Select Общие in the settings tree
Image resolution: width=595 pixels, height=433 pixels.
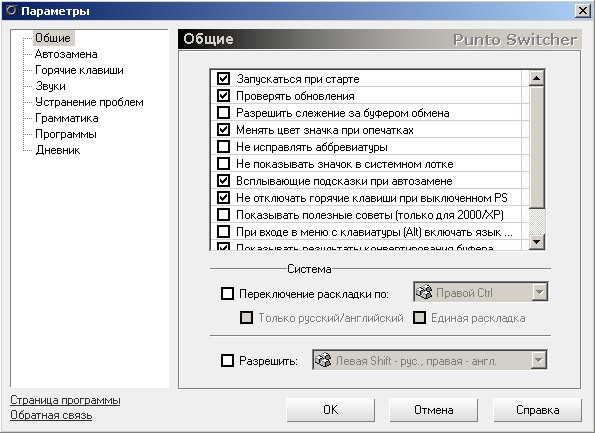click(x=53, y=38)
